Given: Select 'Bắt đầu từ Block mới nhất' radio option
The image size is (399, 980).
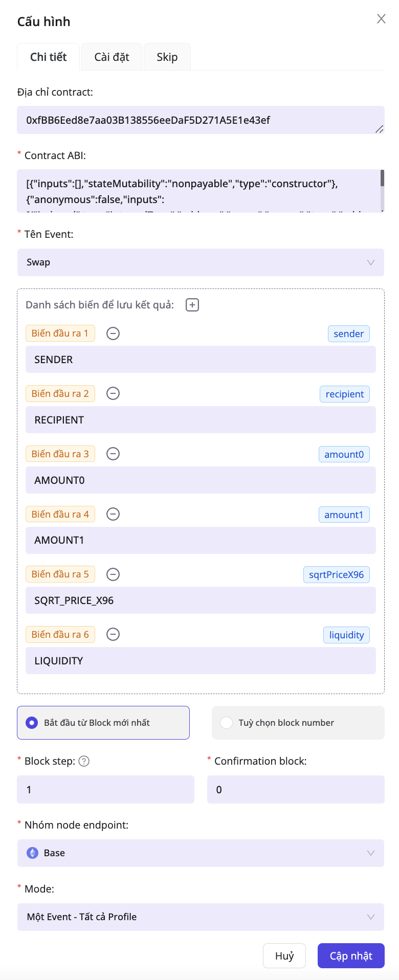Looking at the screenshot, I should click(x=32, y=723).
